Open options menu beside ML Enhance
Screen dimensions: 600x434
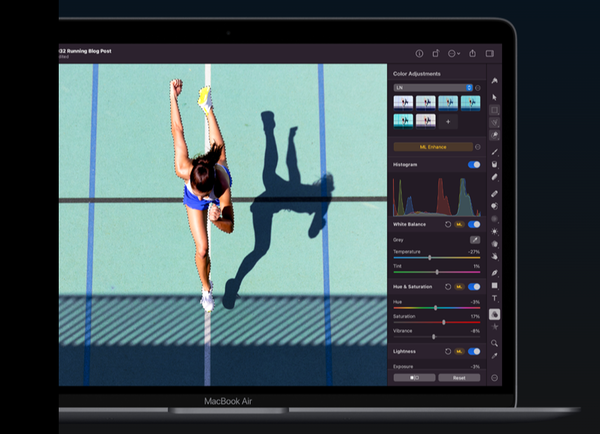pyautogui.click(x=478, y=146)
